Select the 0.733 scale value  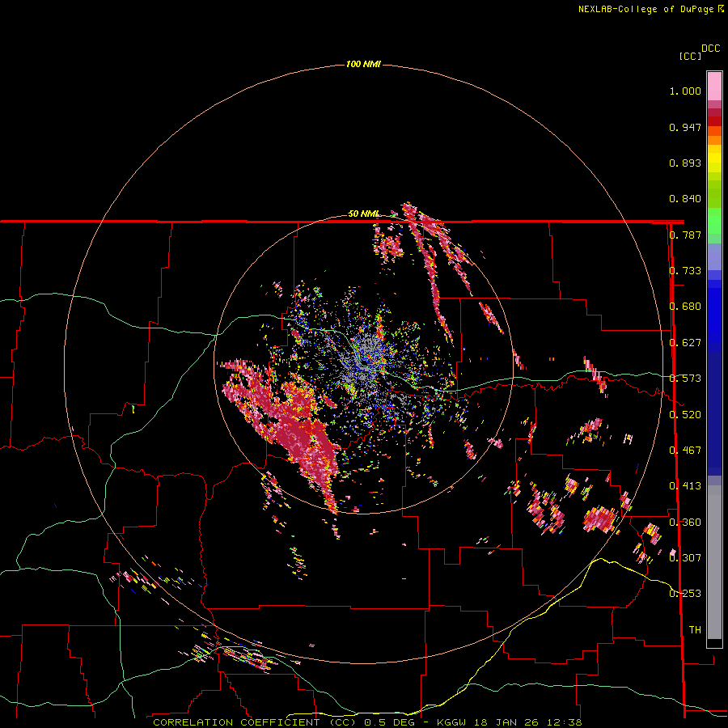click(685, 271)
